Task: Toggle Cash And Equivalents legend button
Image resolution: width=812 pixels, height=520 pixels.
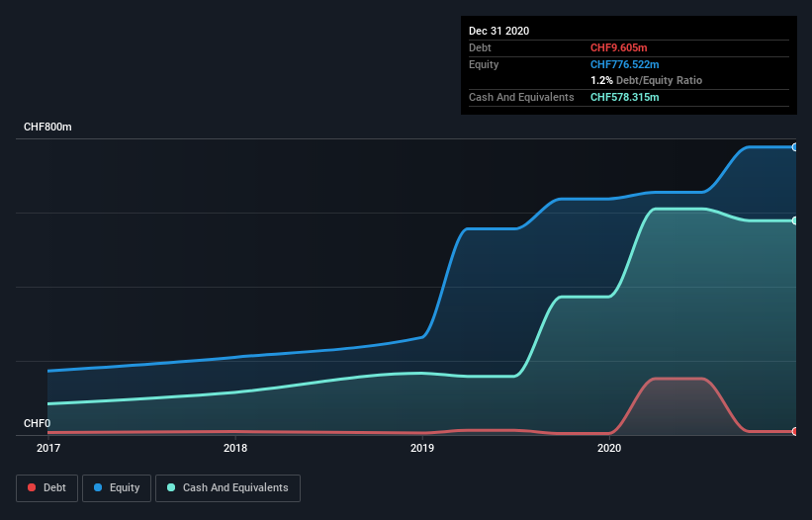Action: (x=227, y=488)
